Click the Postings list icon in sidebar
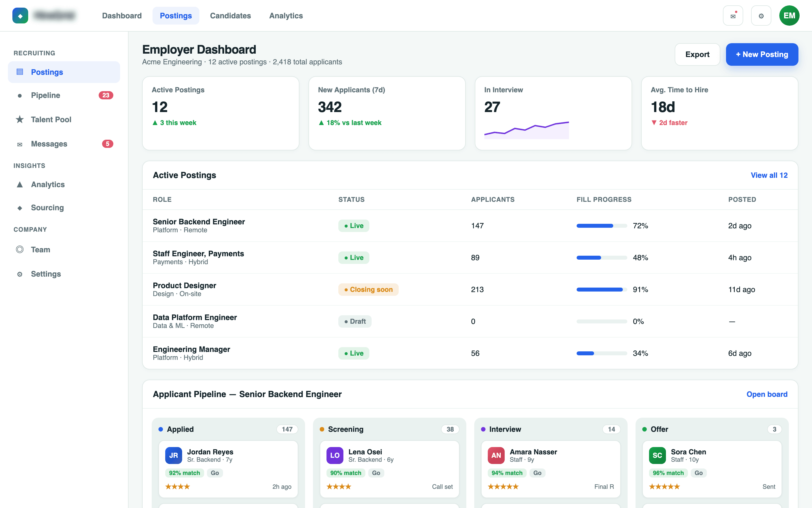This screenshot has height=508, width=812. [x=20, y=72]
